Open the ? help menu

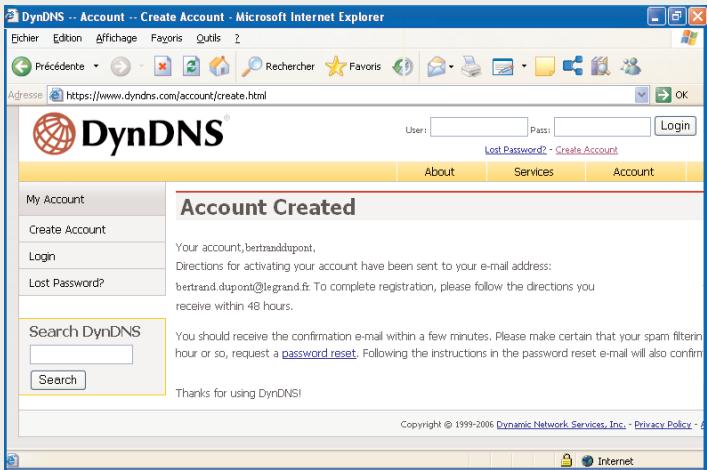(x=237, y=38)
